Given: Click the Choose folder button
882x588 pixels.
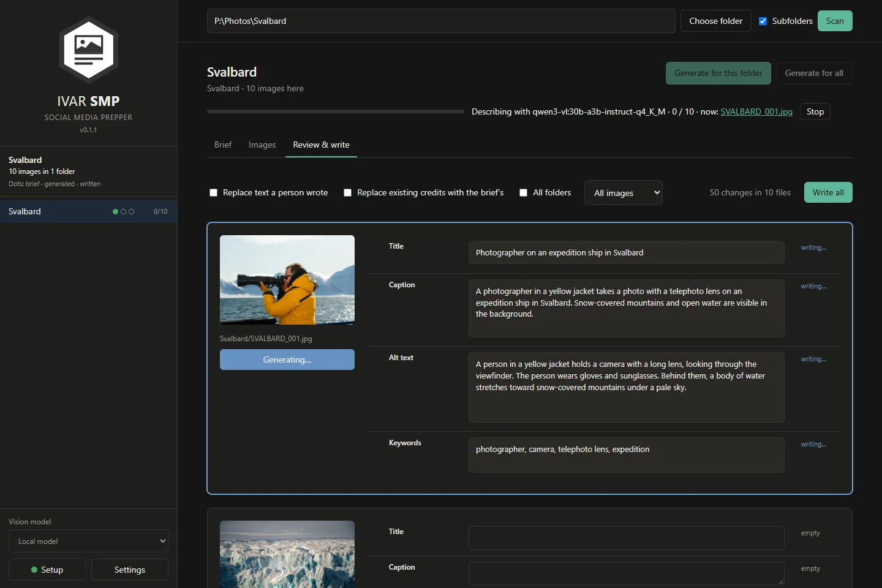Looking at the screenshot, I should pyautogui.click(x=716, y=21).
